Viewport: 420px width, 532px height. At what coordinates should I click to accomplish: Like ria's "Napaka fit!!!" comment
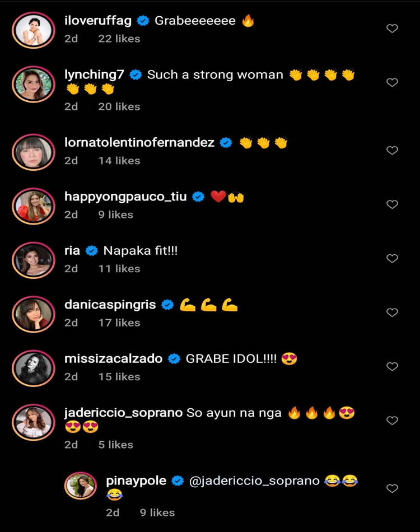(x=393, y=258)
